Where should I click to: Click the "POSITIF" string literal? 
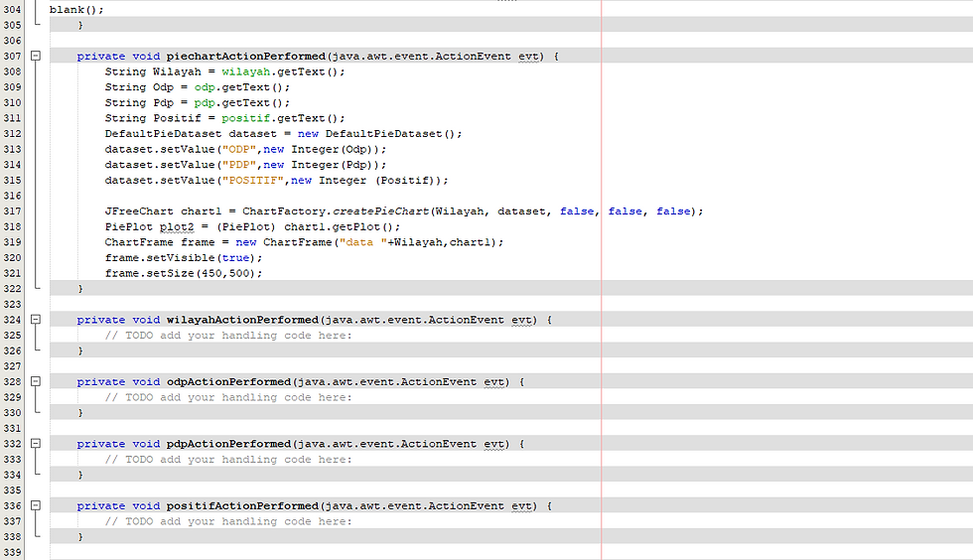point(253,180)
